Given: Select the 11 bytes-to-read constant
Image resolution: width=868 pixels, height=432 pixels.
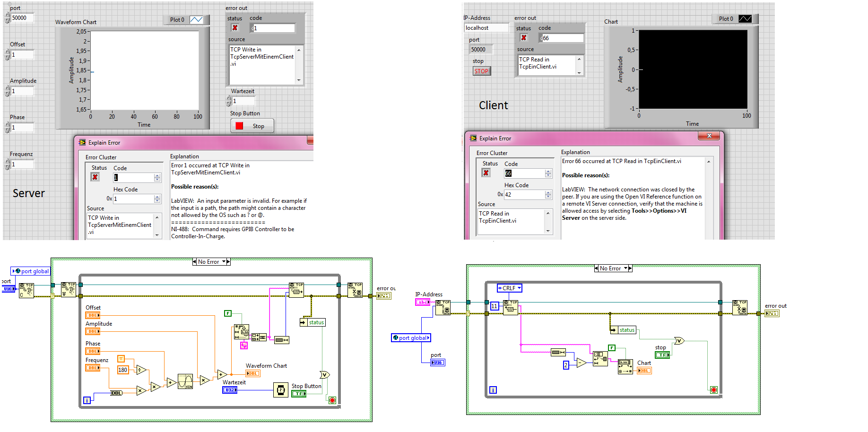Looking at the screenshot, I should [x=494, y=306].
